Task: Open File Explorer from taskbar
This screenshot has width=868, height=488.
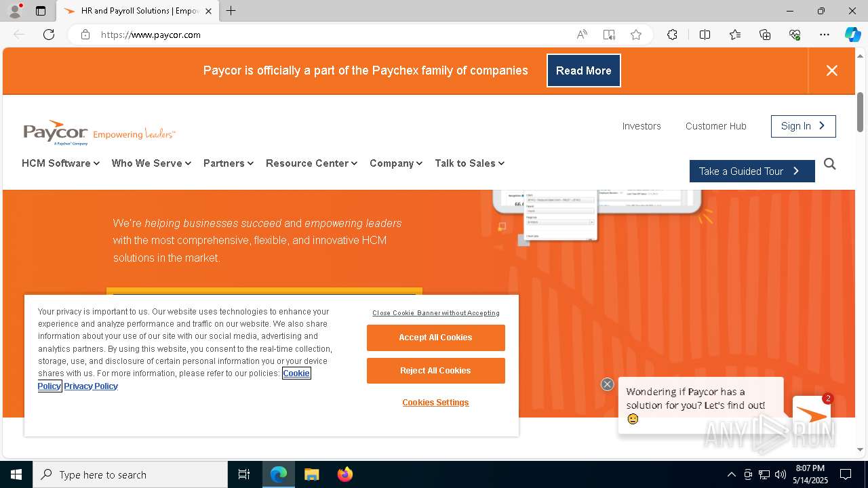Action: pyautogui.click(x=311, y=474)
